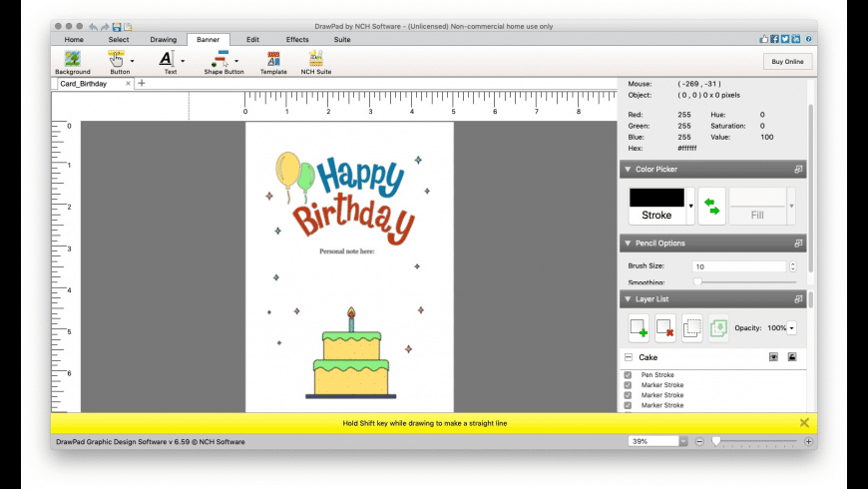
Task: Switch to the Drawing tab
Action: [164, 39]
